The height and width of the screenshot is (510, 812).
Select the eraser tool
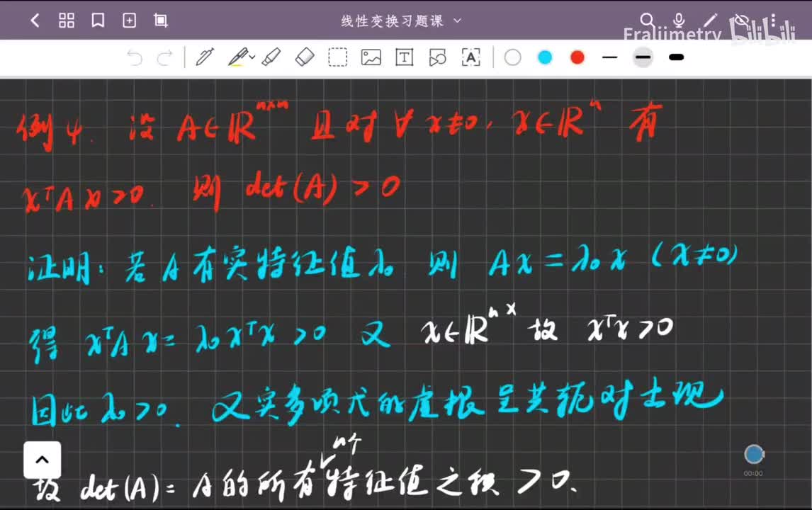click(x=305, y=57)
